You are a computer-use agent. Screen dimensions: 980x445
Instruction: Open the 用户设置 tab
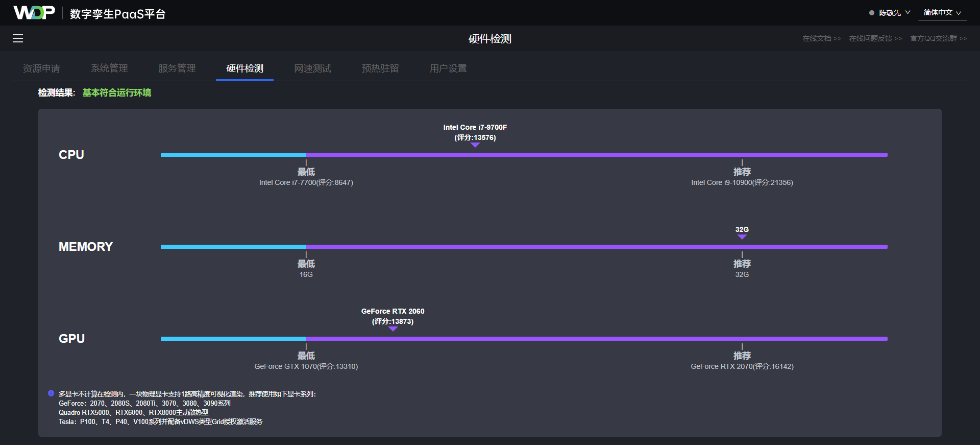[x=448, y=68]
